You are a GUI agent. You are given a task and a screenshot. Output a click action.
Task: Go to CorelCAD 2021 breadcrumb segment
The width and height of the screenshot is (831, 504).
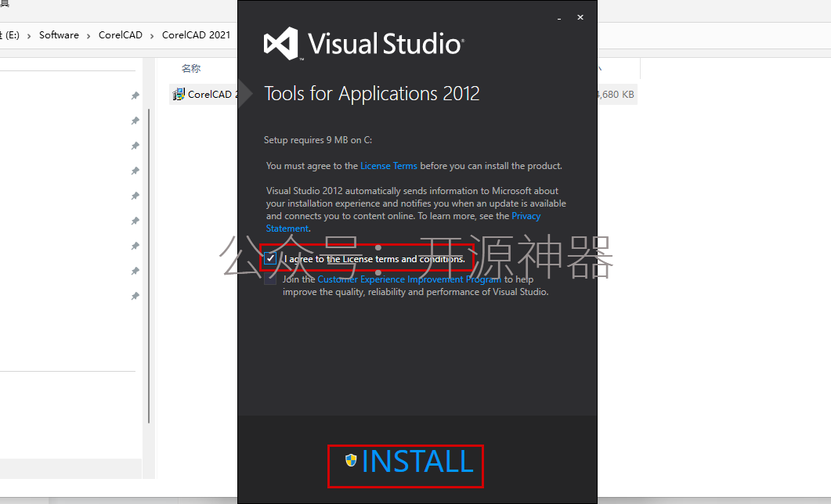(196, 35)
